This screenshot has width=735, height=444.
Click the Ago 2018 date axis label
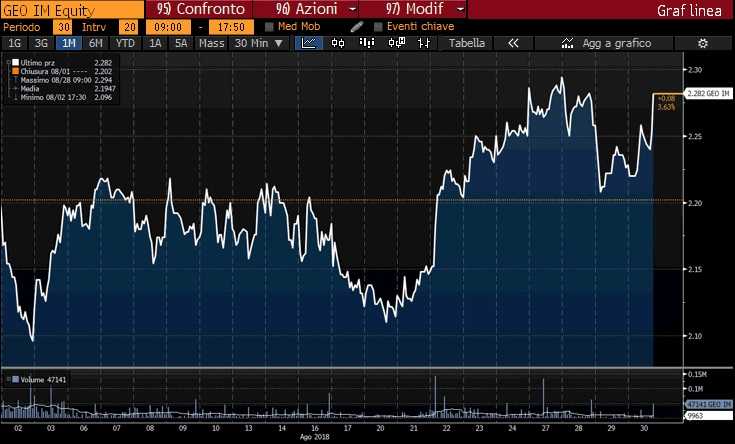(x=315, y=436)
